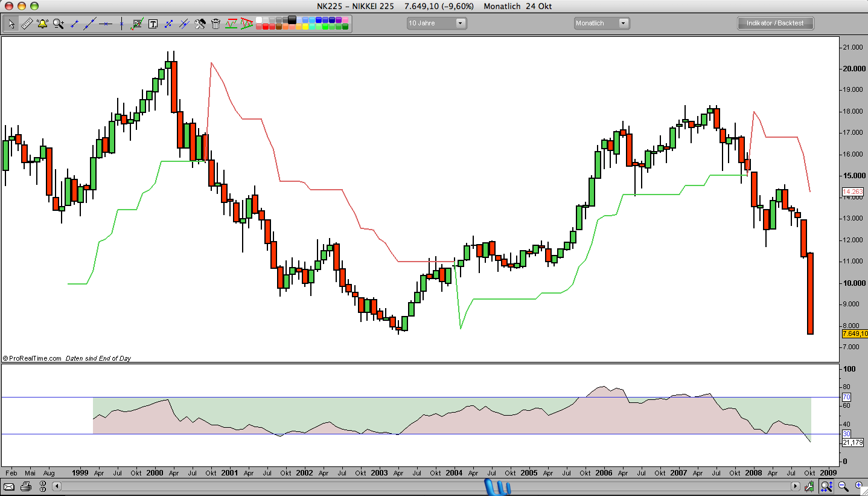Pick the yellow color swatch
The image size is (868, 496).
point(306,27)
